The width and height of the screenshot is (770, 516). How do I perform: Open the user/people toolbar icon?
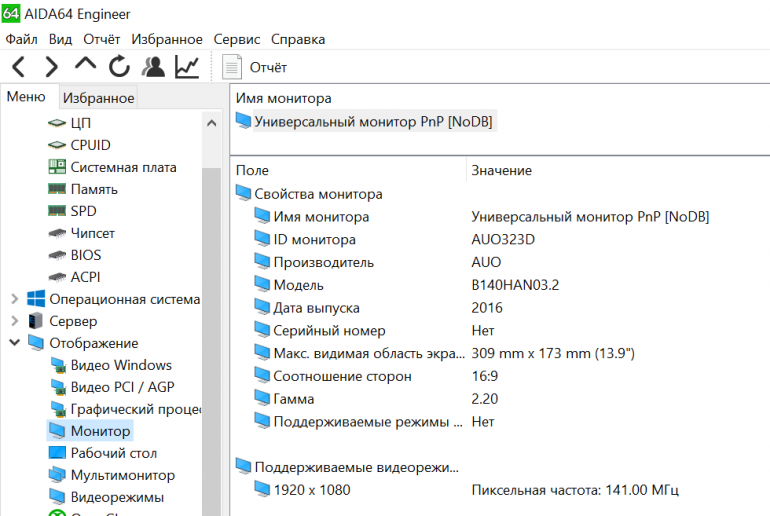pos(153,67)
